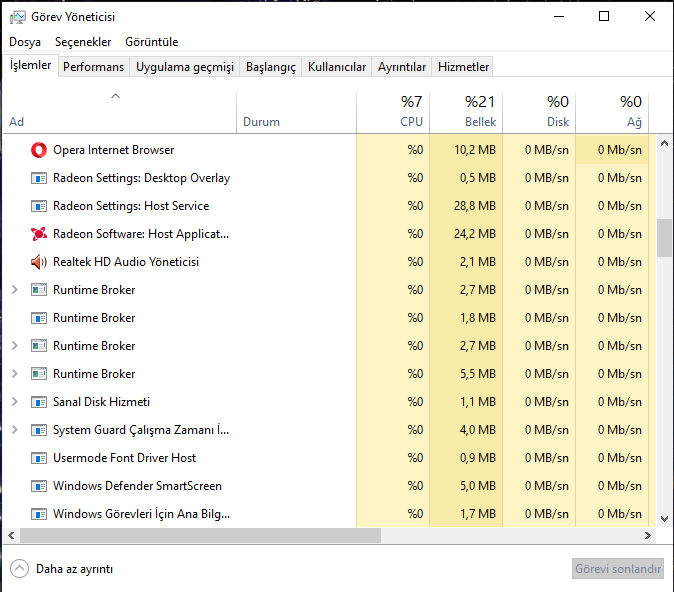Click the Daha az ayrıntı circle arrow icon
Screen dimensions: 674x592
click(19, 569)
